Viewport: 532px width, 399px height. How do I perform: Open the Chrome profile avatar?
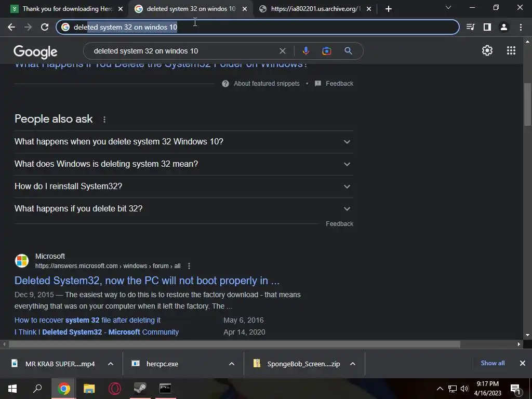tap(504, 27)
